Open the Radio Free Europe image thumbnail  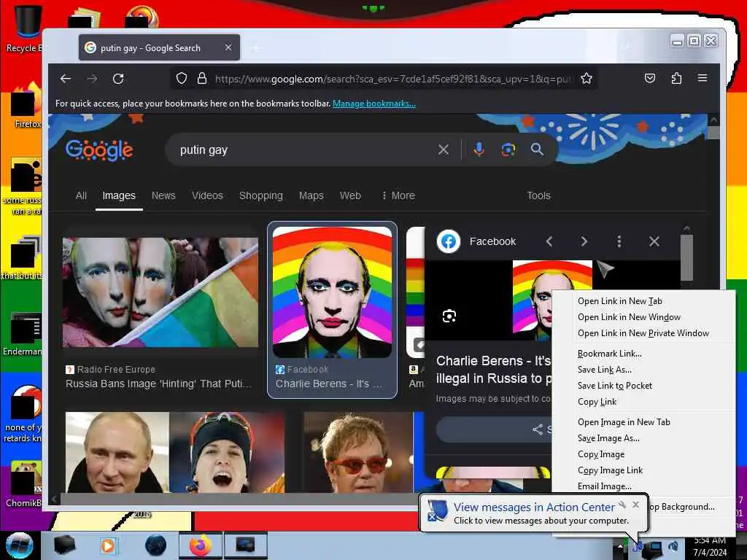160,292
